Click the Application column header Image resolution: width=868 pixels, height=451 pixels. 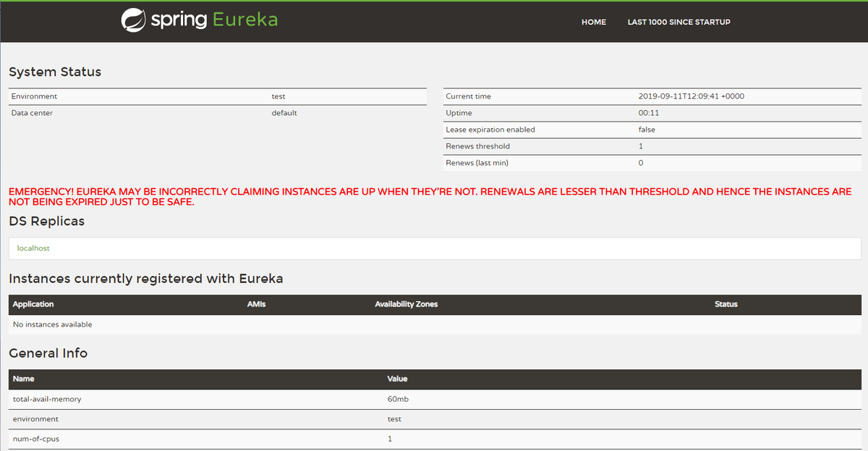pyautogui.click(x=33, y=304)
